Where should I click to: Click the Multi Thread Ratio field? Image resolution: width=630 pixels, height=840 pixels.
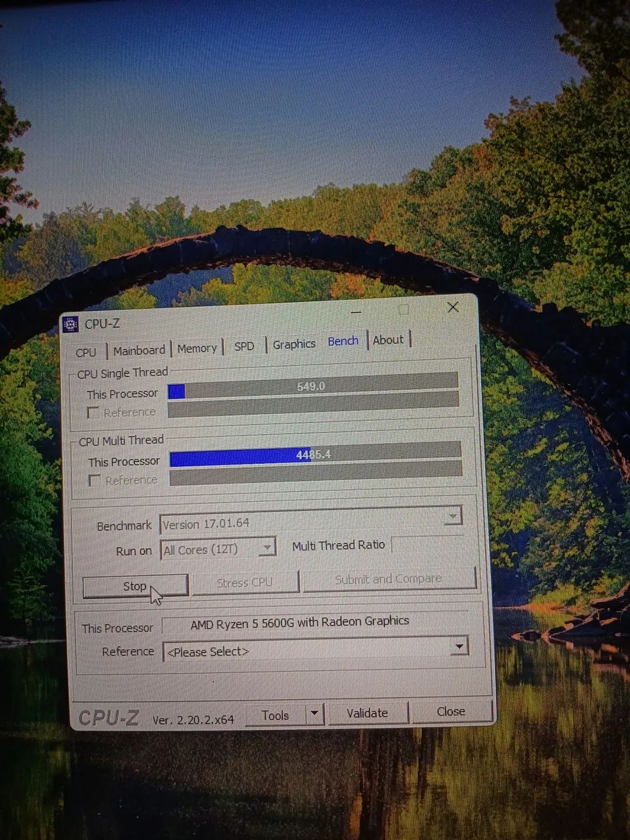427,545
